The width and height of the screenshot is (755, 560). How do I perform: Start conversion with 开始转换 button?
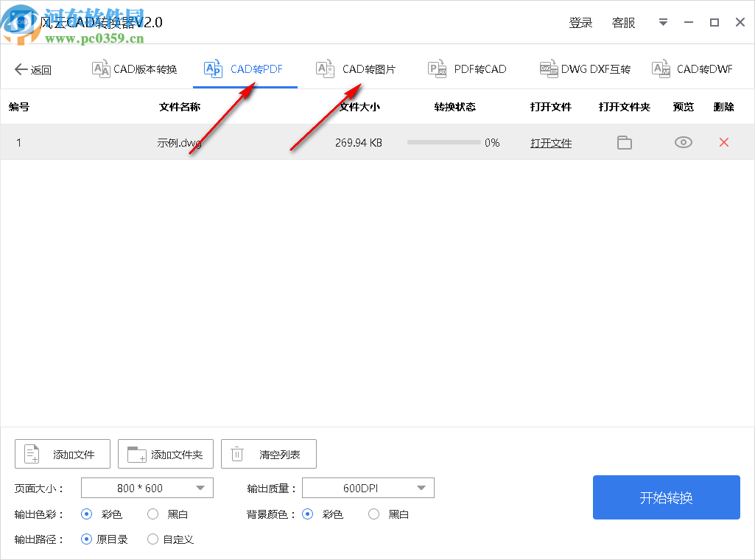click(x=665, y=497)
